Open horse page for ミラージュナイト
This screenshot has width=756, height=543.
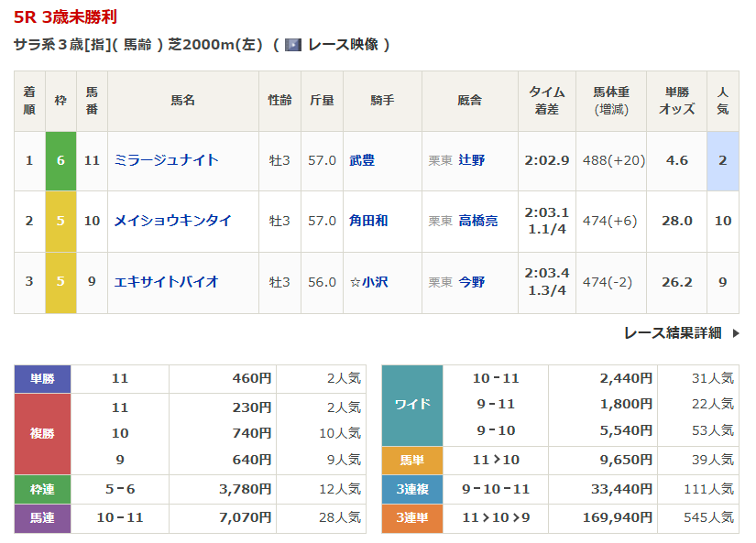pos(166,160)
